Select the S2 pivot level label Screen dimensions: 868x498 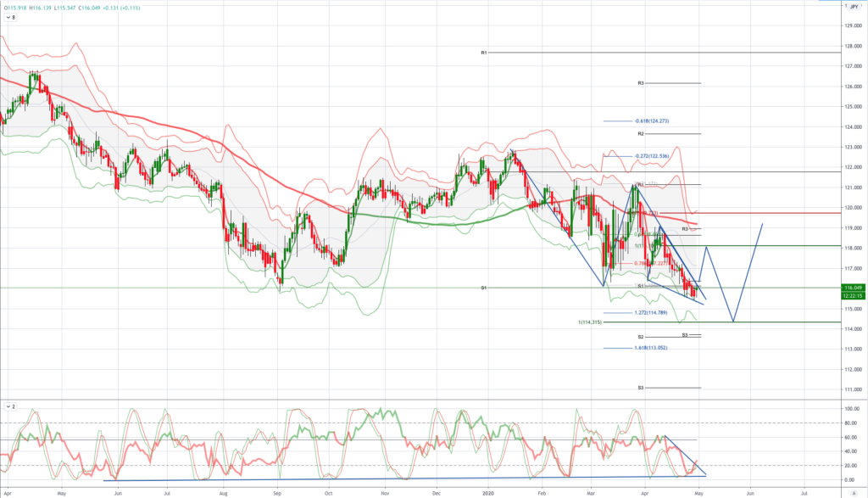(x=642, y=337)
